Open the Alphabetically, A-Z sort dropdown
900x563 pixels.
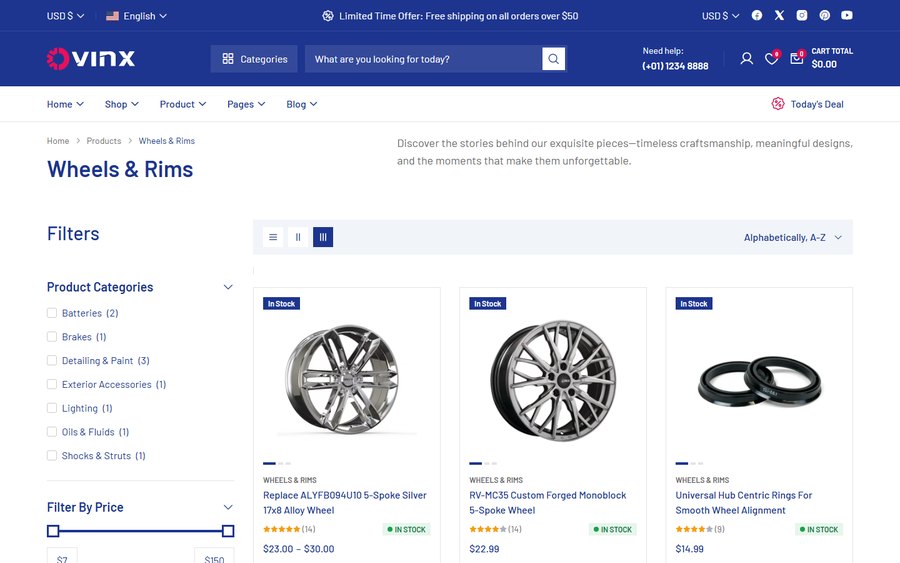click(793, 238)
